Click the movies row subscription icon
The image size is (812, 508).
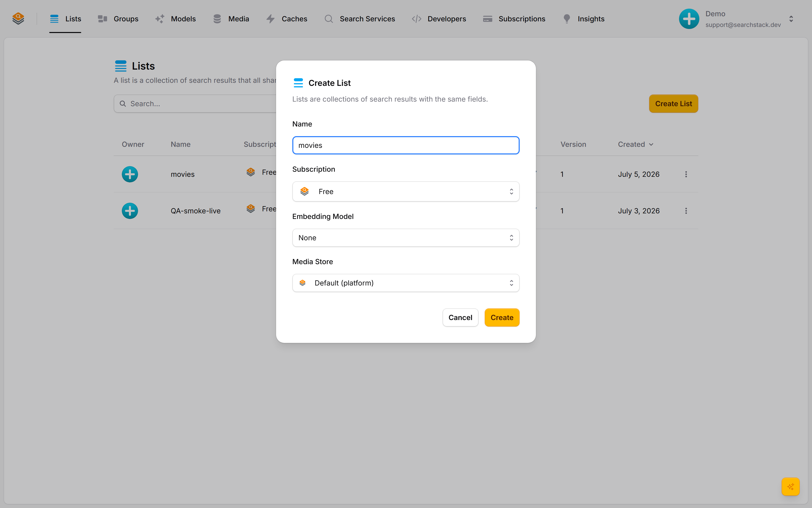(x=251, y=172)
